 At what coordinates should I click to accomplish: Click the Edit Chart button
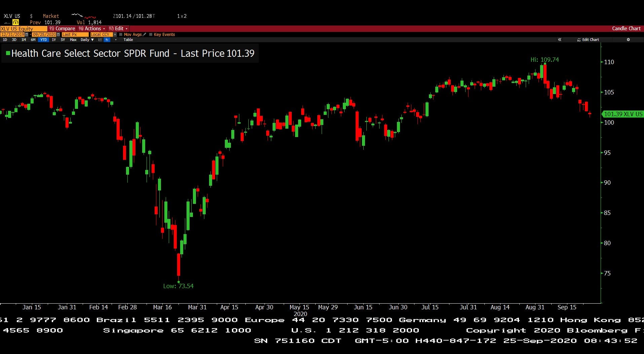pos(588,40)
